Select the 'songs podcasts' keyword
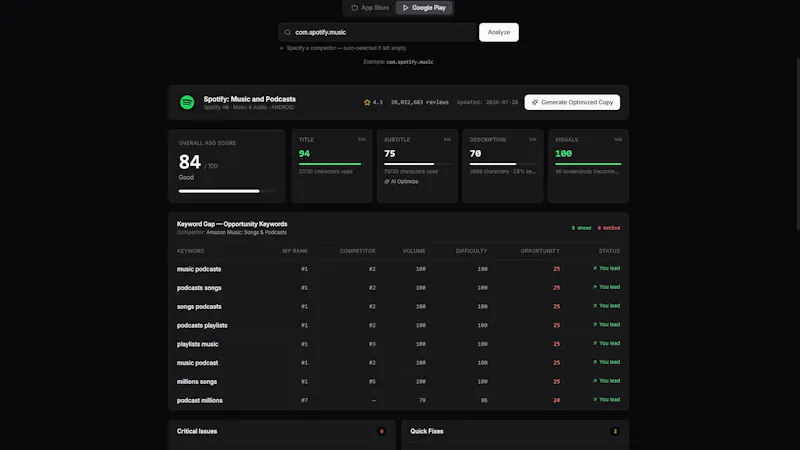800x450 pixels. 199,307
